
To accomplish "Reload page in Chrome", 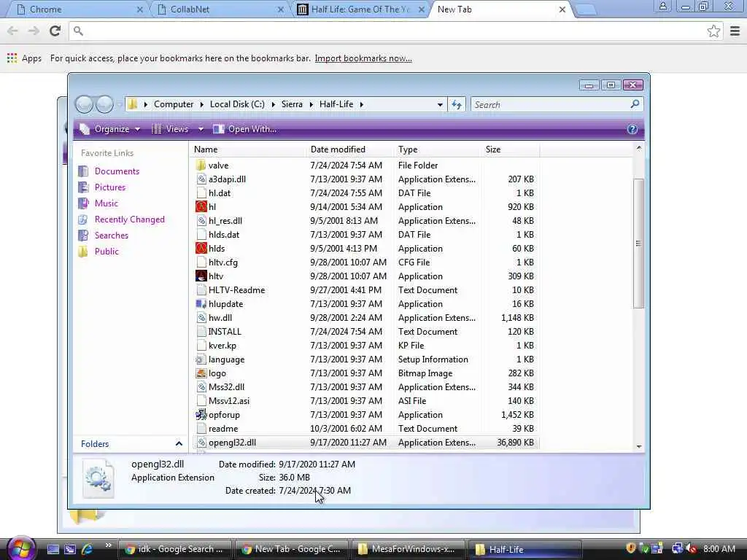I will pos(55,31).
